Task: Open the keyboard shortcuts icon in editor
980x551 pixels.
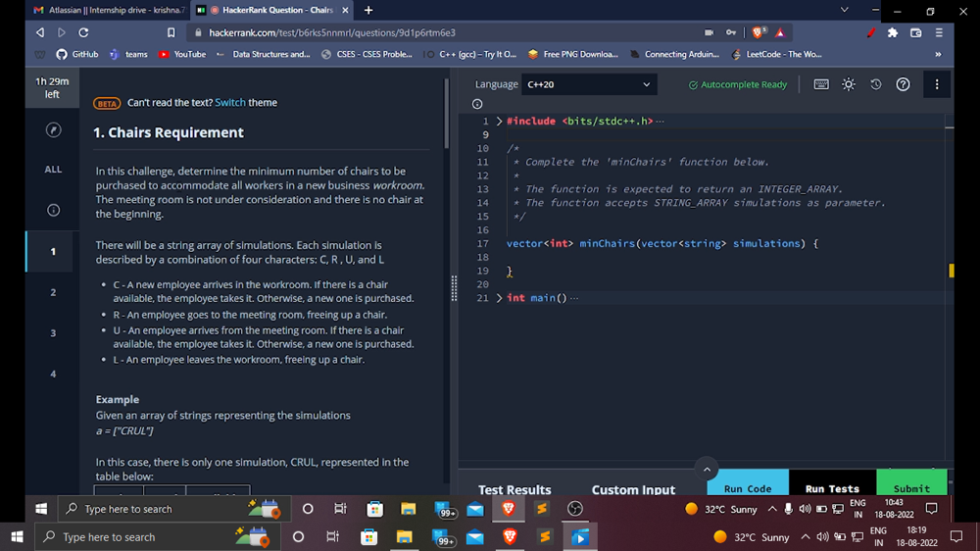Action: [821, 84]
